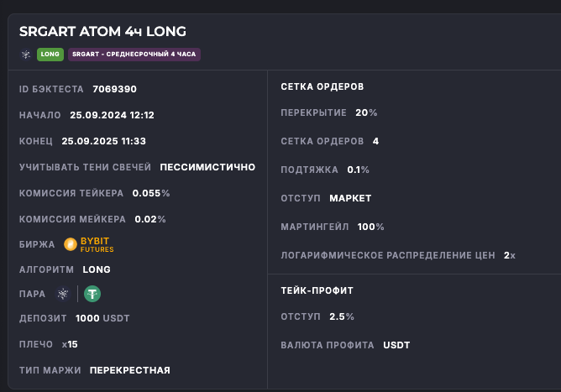The width and height of the screenshot is (561, 392).
Task: Select the ПЕССИМИСТИЧНО candle shadows value
Action: click(x=207, y=167)
